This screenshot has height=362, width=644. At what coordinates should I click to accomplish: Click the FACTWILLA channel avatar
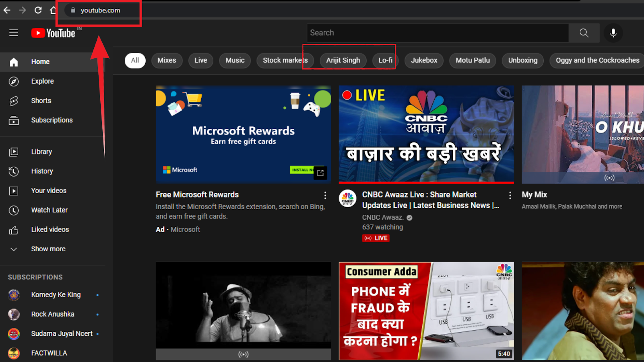[14, 353]
